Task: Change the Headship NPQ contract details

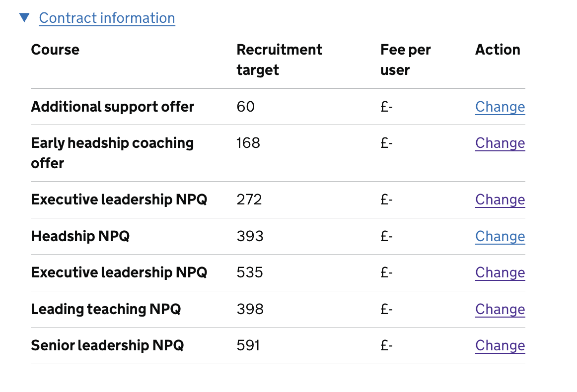Action: tap(500, 236)
